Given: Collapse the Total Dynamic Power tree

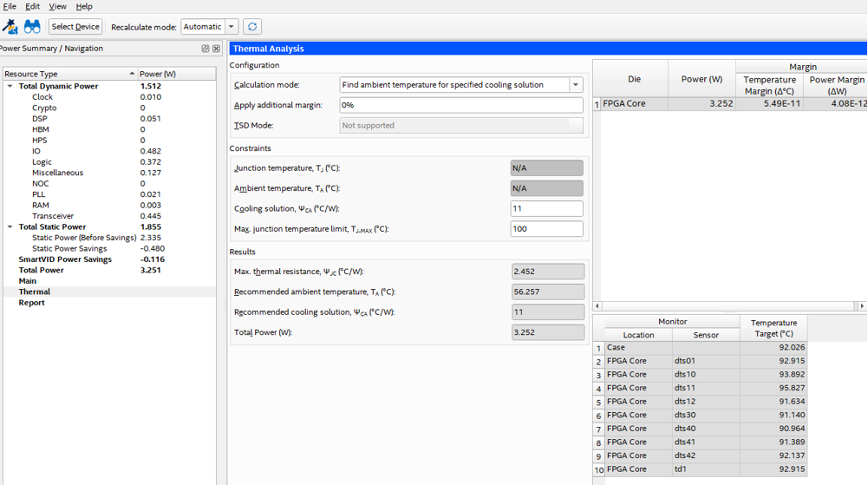Looking at the screenshot, I should [10, 87].
